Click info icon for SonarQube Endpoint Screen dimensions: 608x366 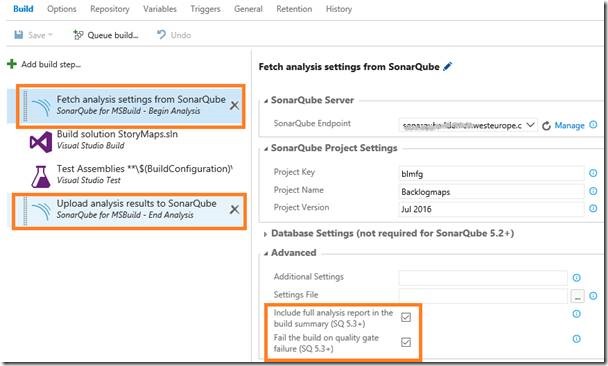coord(593,124)
